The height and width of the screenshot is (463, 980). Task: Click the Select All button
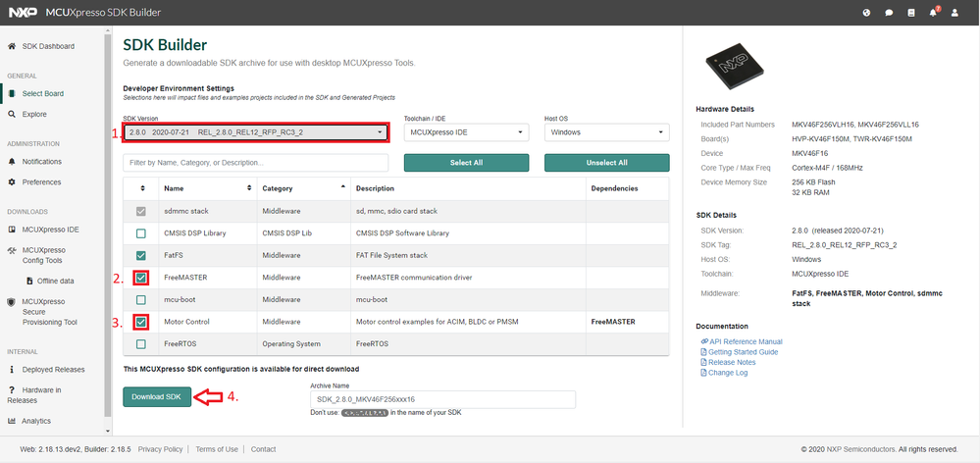pos(466,163)
